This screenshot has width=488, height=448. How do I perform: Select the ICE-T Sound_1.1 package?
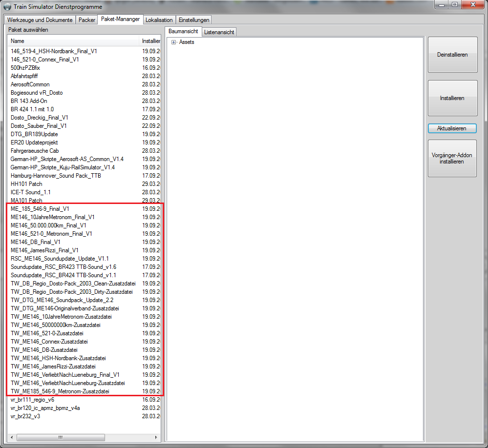click(x=30, y=192)
